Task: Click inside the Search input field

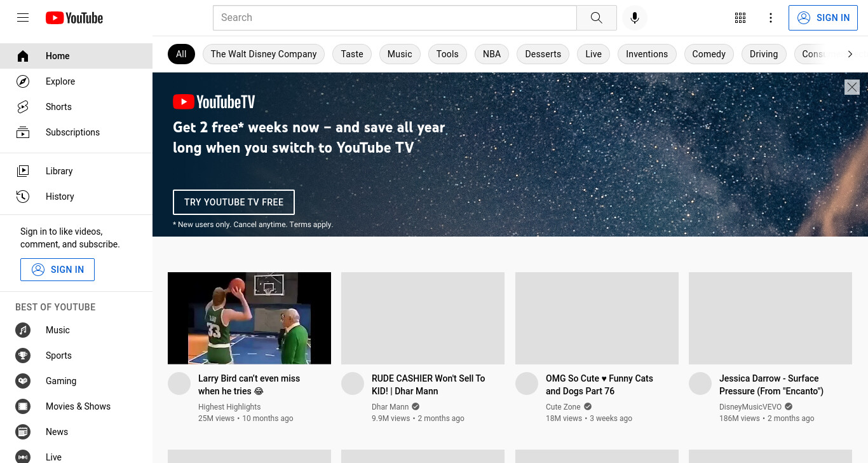Action: point(395,18)
